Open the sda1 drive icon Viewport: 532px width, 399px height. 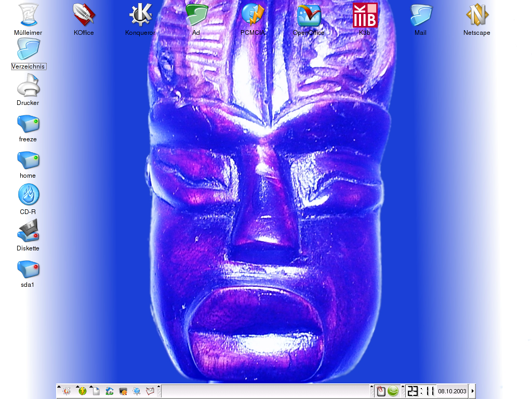tap(28, 269)
